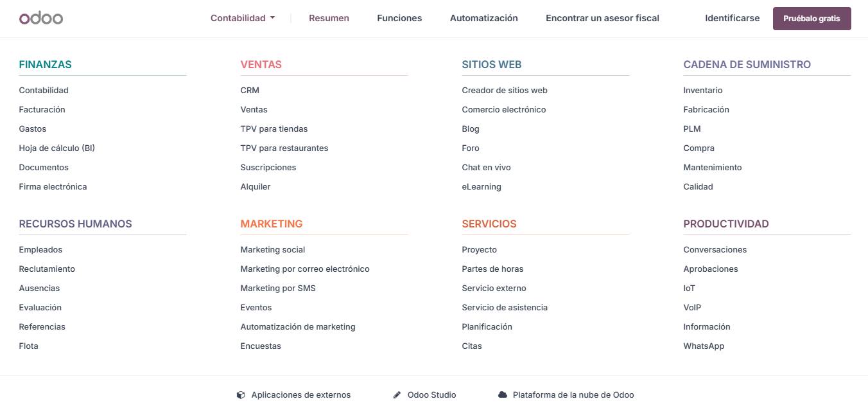Click the cube icon beside Aplicaciones de externos
Viewport: 868px width, 408px height.
pyautogui.click(x=241, y=395)
